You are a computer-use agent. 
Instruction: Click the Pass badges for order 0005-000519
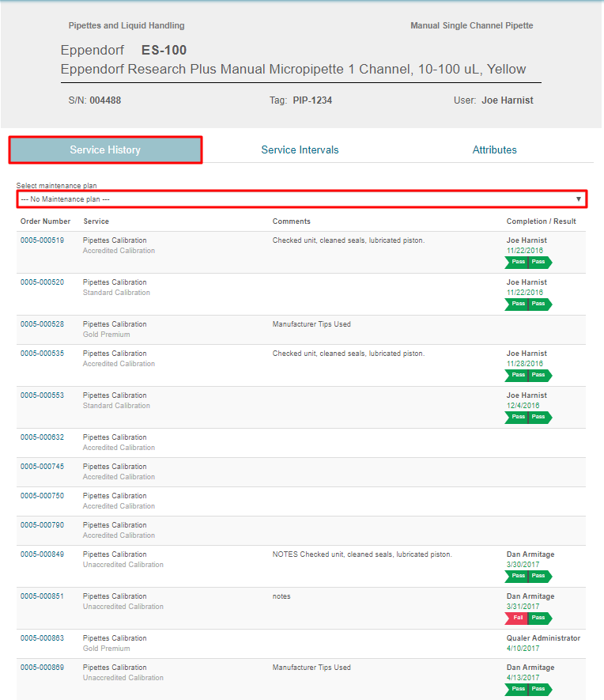click(x=528, y=262)
